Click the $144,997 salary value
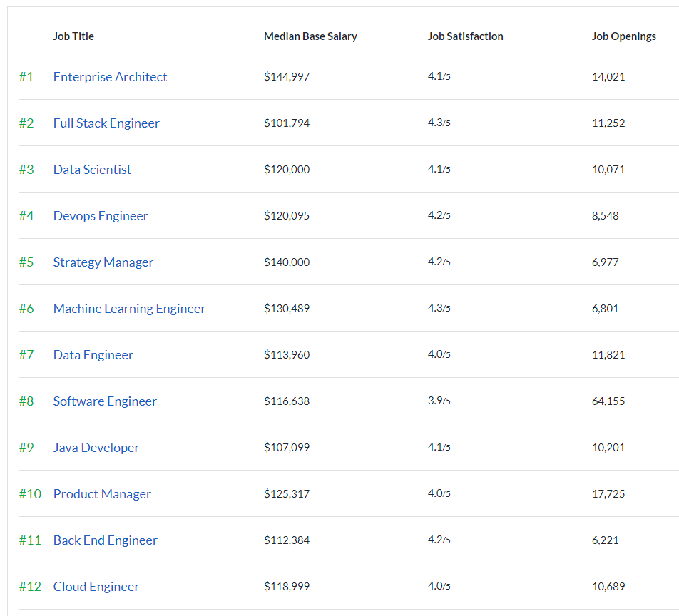 coord(287,77)
